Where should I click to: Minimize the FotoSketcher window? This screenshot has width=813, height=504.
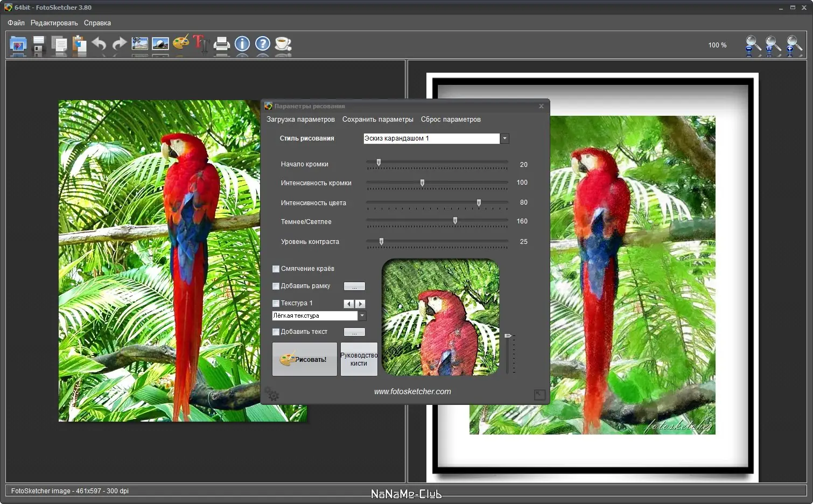[781, 8]
